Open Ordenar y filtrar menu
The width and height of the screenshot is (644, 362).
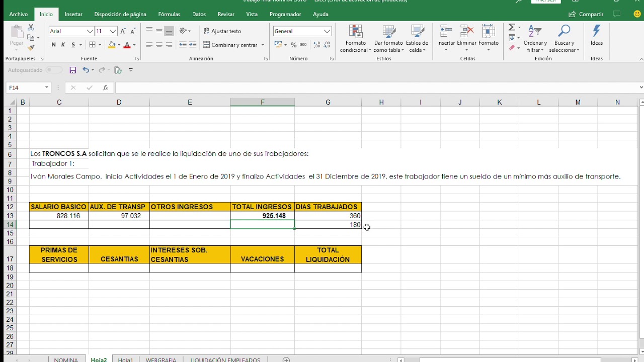coord(535,39)
